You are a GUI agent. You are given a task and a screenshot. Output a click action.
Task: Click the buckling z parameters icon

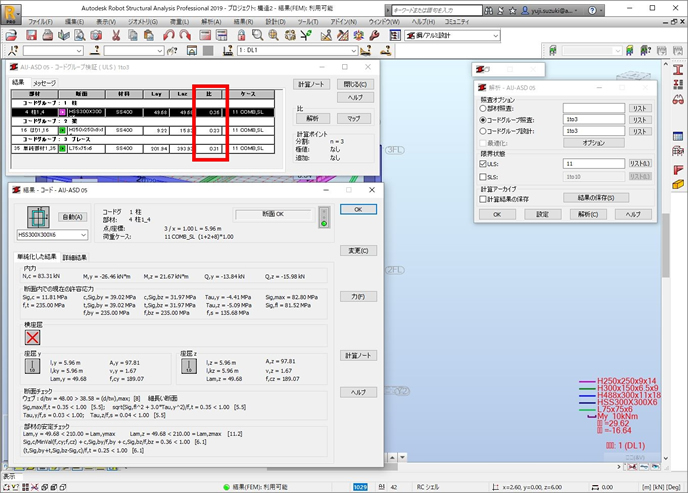tap(189, 367)
